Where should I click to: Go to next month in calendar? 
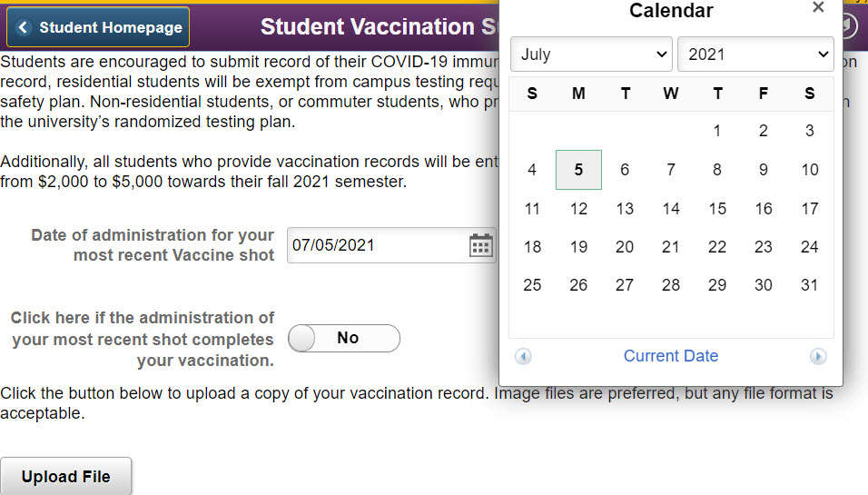point(818,357)
